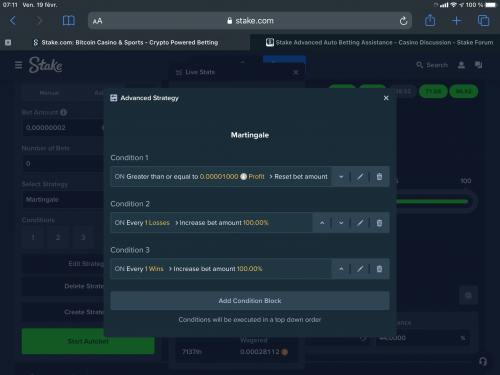Click the win chance input field
This screenshot has height=375, width=500.
(423, 338)
